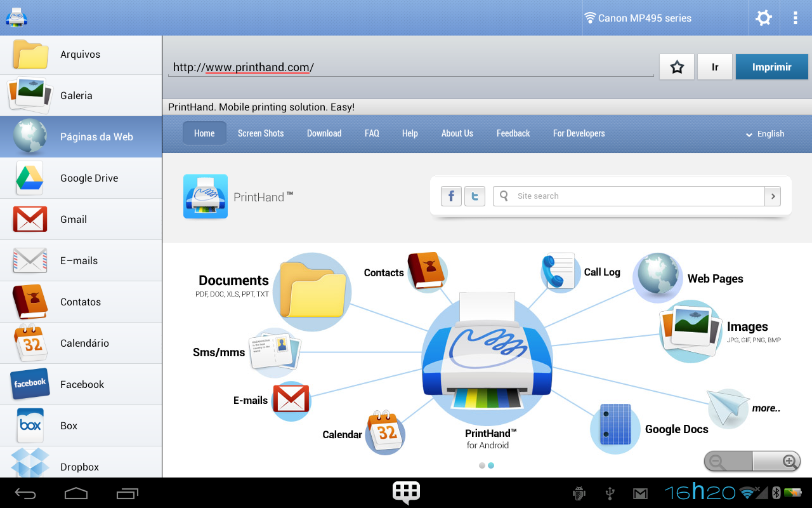This screenshot has height=508, width=812.
Task: Click the Documents folder graphic
Action: pos(312,291)
